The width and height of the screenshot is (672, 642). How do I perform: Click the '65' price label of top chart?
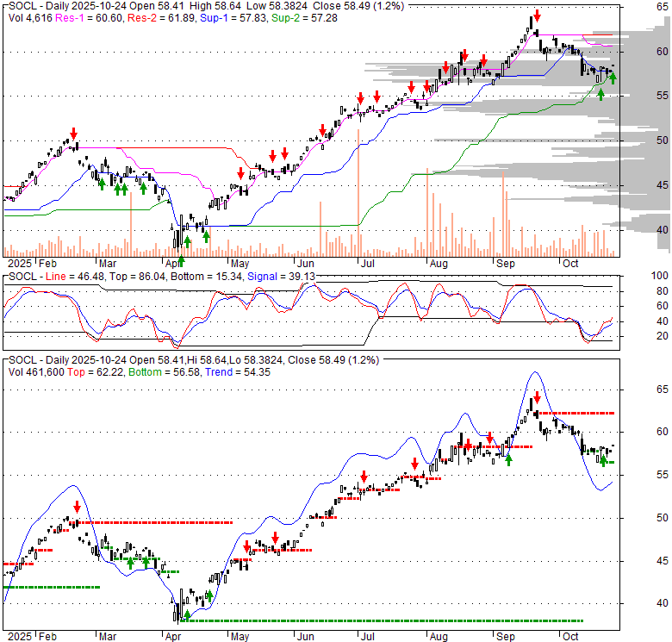coord(663,6)
